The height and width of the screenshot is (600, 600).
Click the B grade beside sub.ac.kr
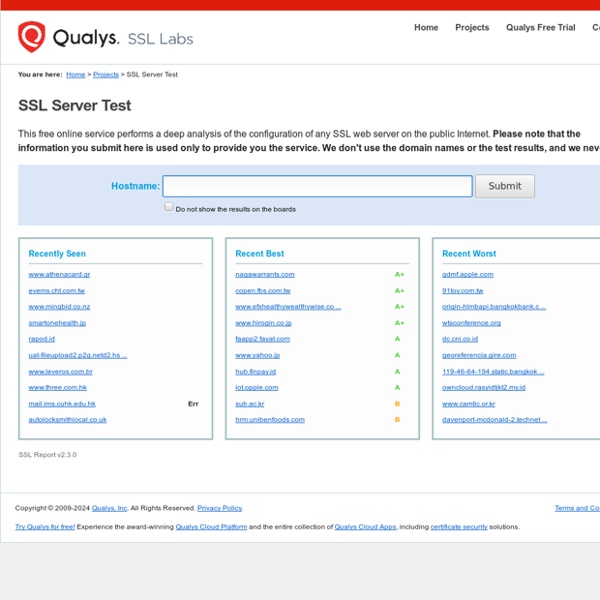pos(397,404)
